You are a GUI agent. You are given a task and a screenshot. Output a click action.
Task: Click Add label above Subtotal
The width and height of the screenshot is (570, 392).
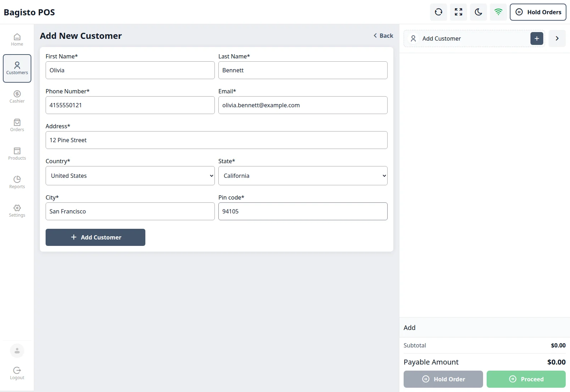pos(409,327)
